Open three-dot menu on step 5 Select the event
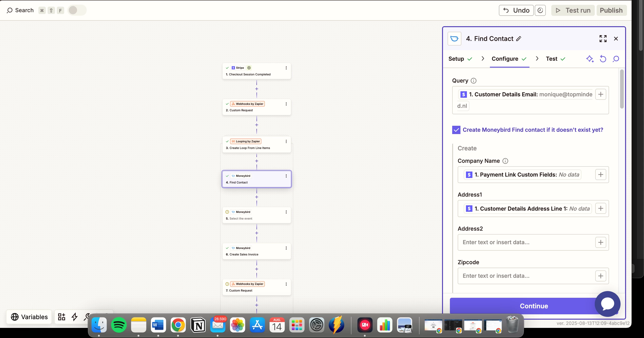Screen dimensions: 644x338 tap(286, 212)
